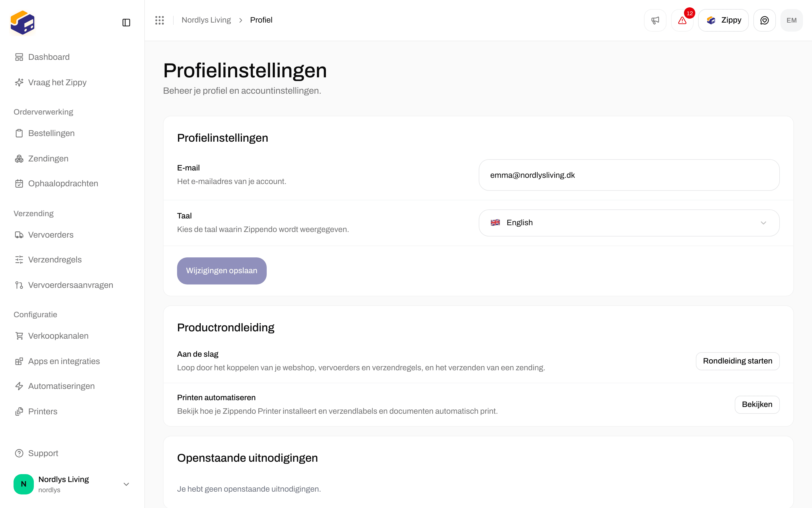
Task: Click the Zippendo logo
Action: point(23,23)
